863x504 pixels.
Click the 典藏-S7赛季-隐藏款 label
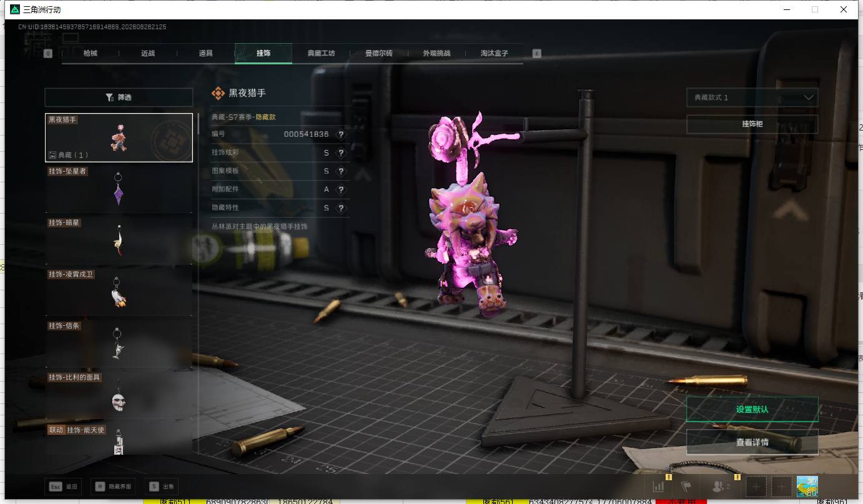(x=244, y=117)
